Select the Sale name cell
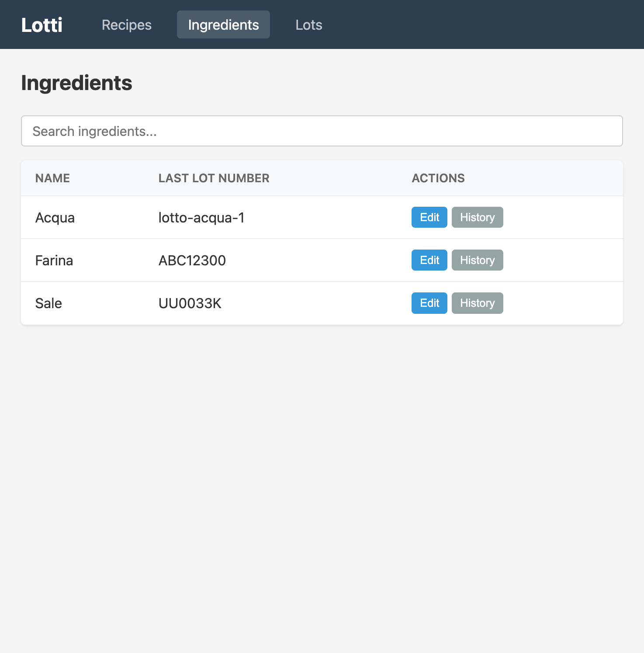The image size is (644, 653). [x=48, y=303]
